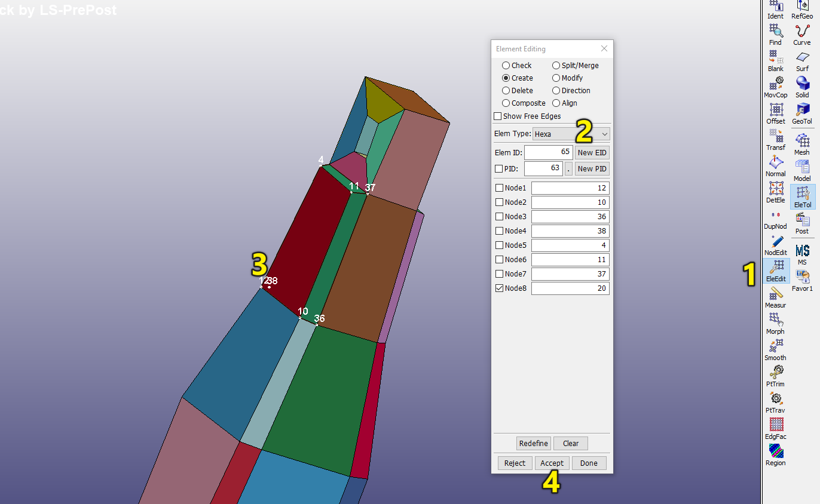Click the Accept button
The height and width of the screenshot is (504, 820).
pos(552,463)
